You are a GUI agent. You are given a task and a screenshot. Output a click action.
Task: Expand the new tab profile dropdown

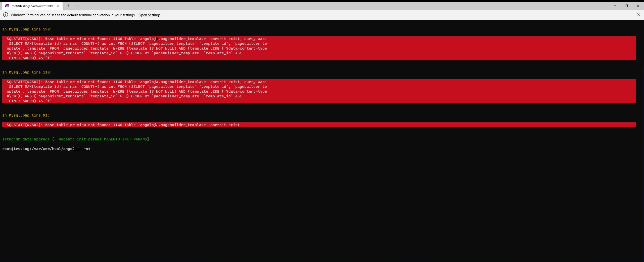coord(77,6)
